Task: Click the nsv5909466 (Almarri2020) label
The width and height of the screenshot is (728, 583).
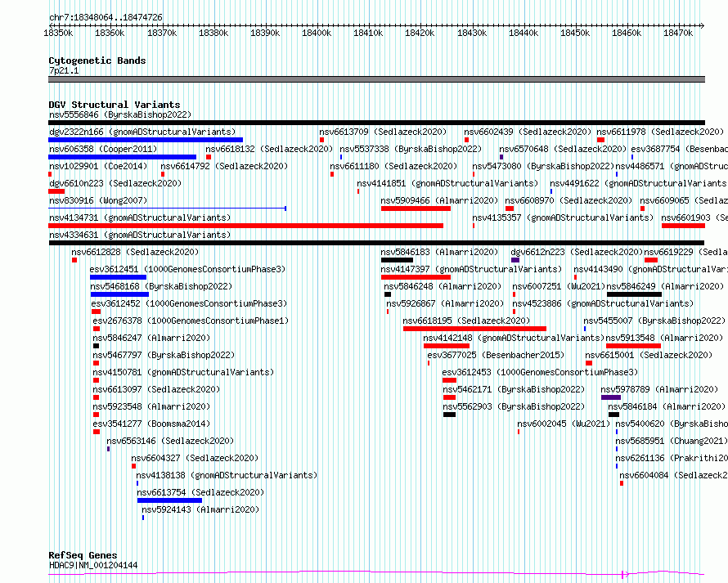Action: click(439, 200)
